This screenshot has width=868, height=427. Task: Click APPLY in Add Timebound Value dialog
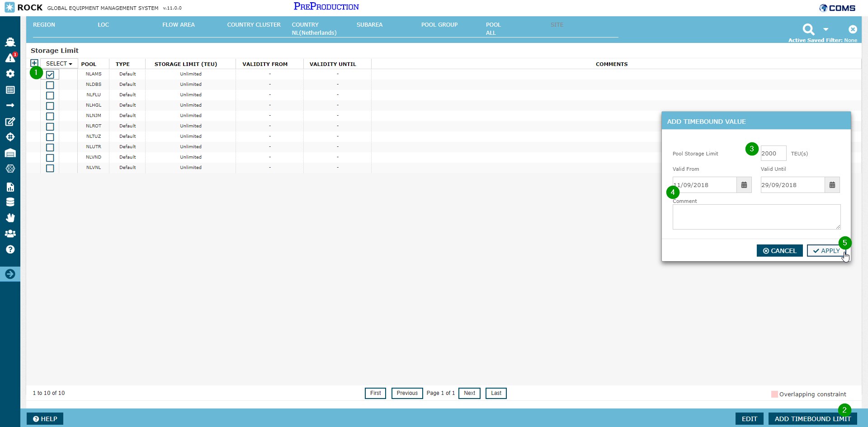(826, 251)
